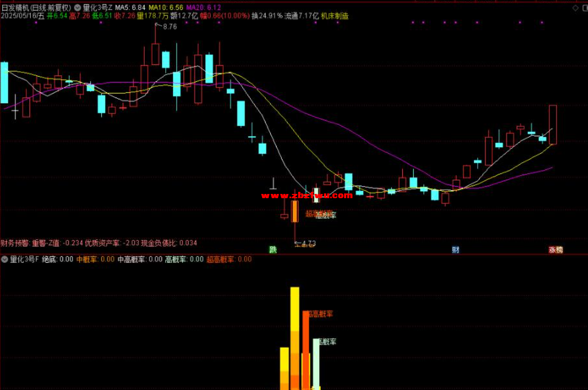Click the float value 流通7.17亿

pos(301,16)
